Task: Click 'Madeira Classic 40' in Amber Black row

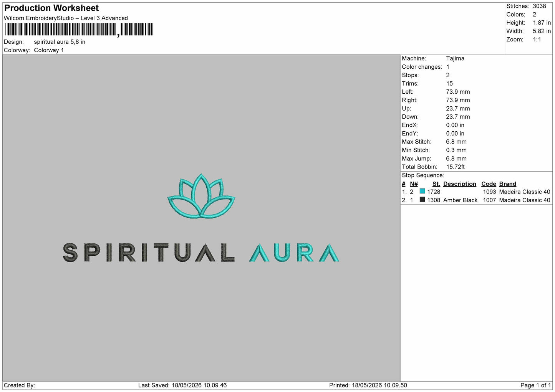Action: (x=525, y=200)
